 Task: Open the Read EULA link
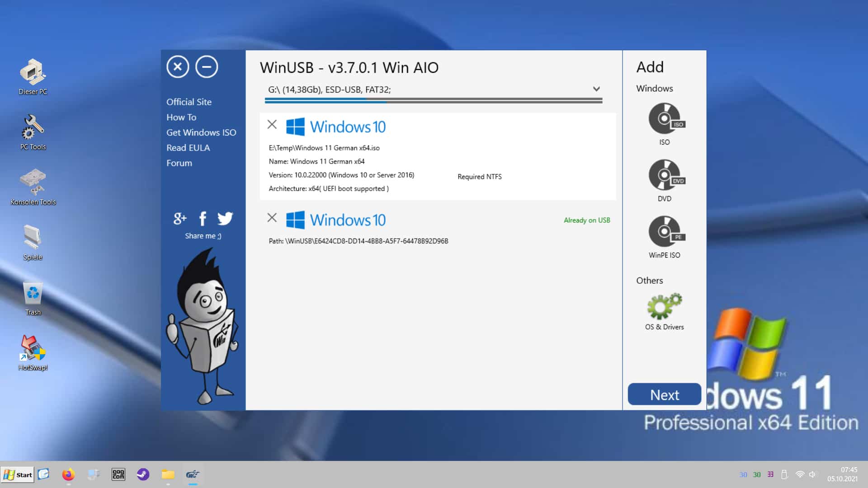click(188, 148)
